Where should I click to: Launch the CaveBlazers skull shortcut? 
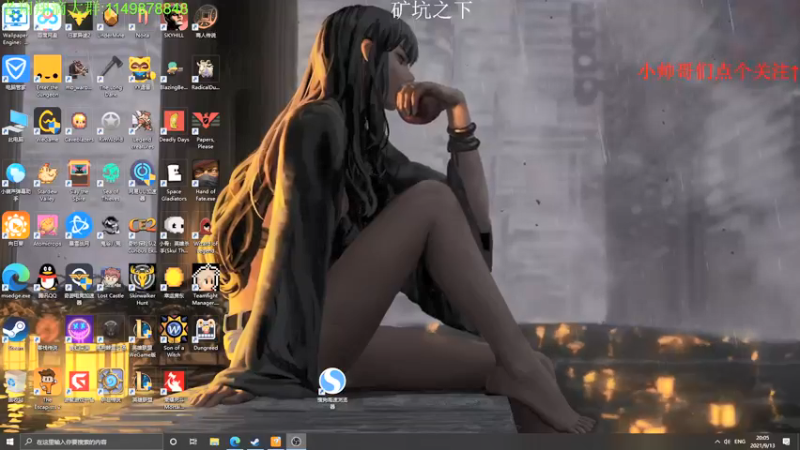[79, 125]
